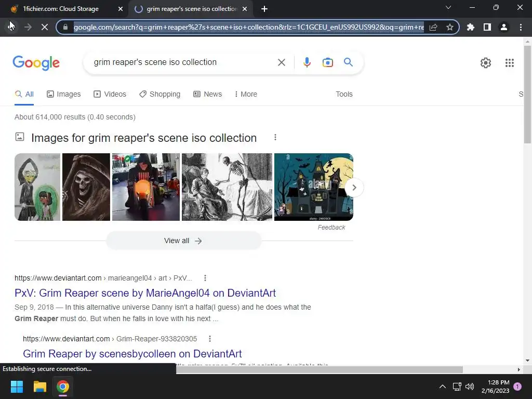Screen dimensions: 532x399
Task: Open the skeleton engraving thumbnail
Action: click(227, 187)
